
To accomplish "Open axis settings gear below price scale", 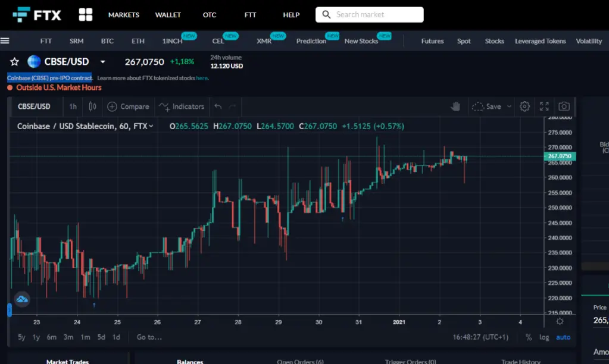I will [x=560, y=321].
